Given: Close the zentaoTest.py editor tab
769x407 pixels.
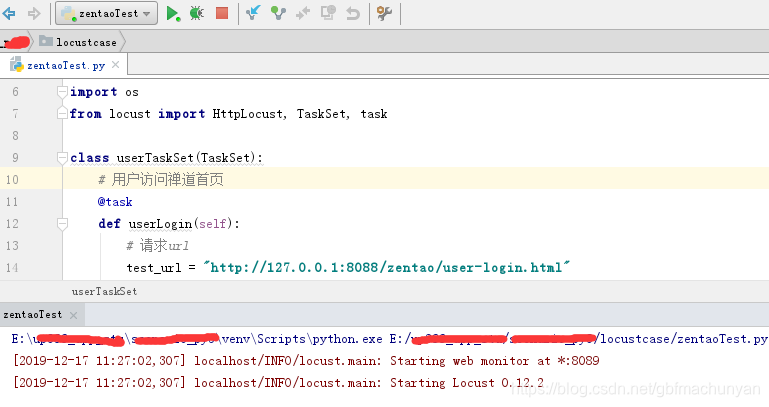Looking at the screenshot, I should click(115, 65).
